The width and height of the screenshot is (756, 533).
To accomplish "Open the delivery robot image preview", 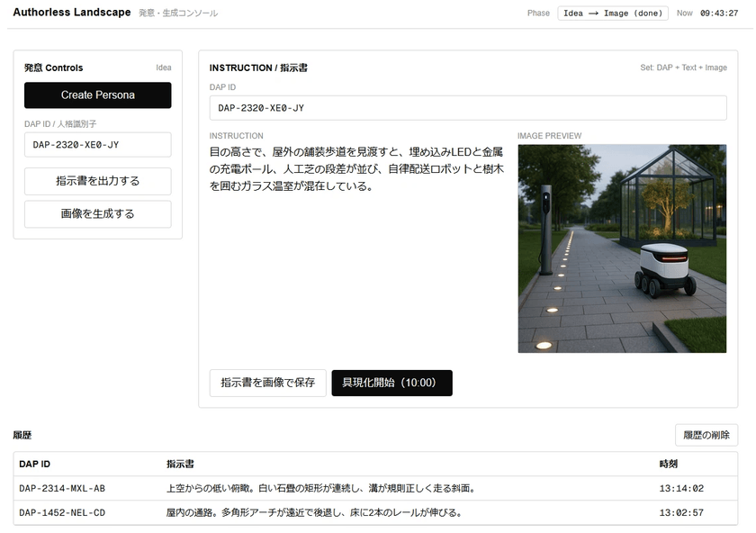I will point(621,248).
